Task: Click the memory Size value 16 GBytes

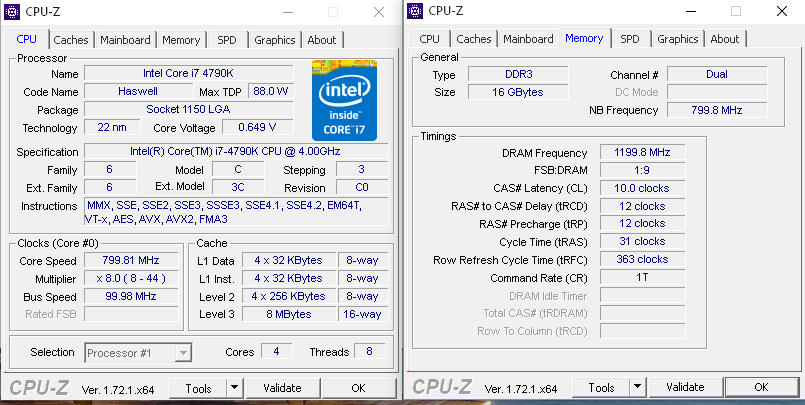Action: point(519,92)
